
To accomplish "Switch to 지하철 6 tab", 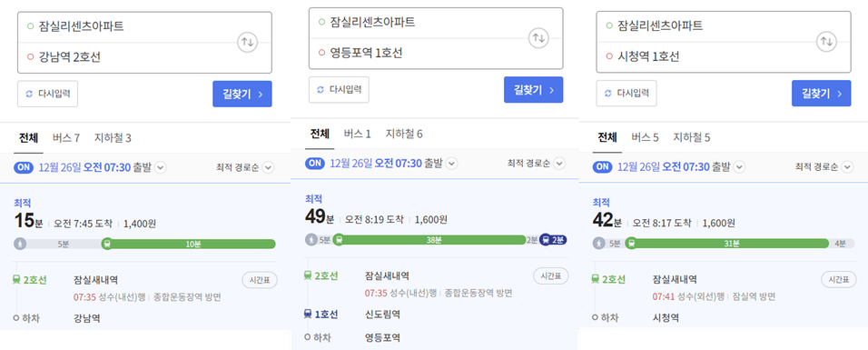I will pyautogui.click(x=405, y=134).
